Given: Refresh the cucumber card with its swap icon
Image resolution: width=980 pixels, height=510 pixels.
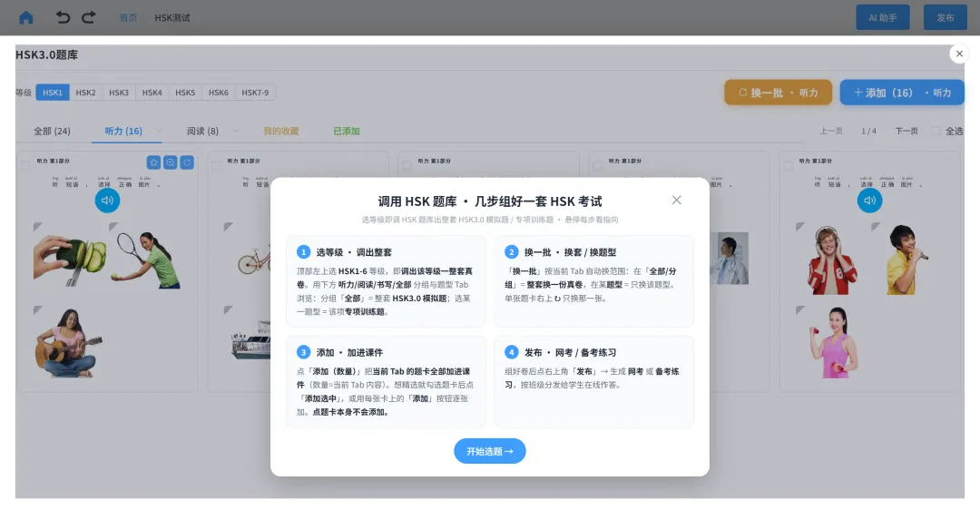Looking at the screenshot, I should [x=187, y=162].
